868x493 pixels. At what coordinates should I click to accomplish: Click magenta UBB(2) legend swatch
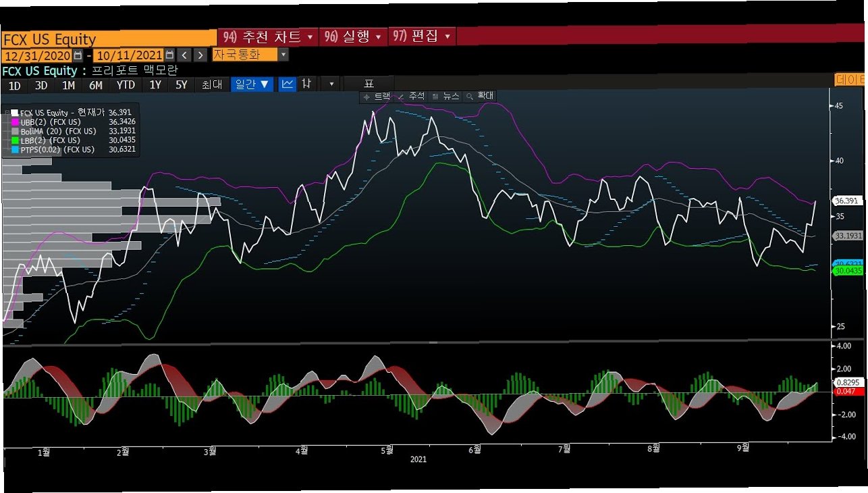pyautogui.click(x=15, y=122)
